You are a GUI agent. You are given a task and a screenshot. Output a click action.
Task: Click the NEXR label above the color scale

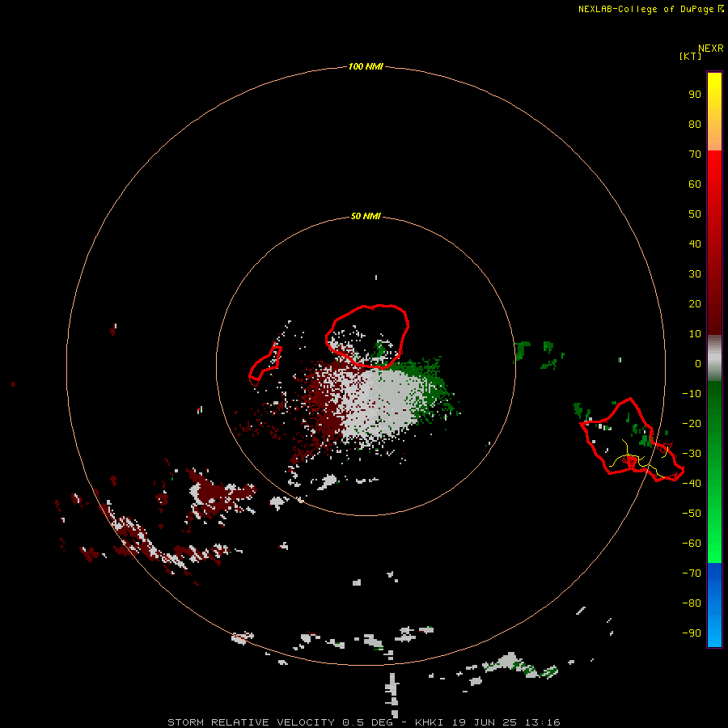[x=711, y=49]
